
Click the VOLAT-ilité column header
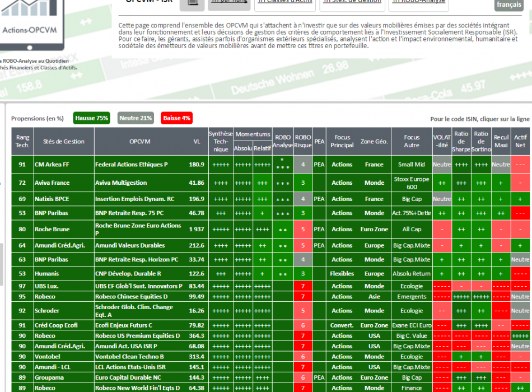442,141
